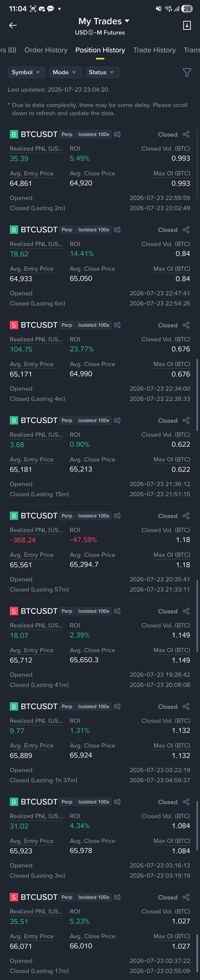Expand the Mode filter dropdown
The width and height of the screenshot is (200, 980).
65,72
